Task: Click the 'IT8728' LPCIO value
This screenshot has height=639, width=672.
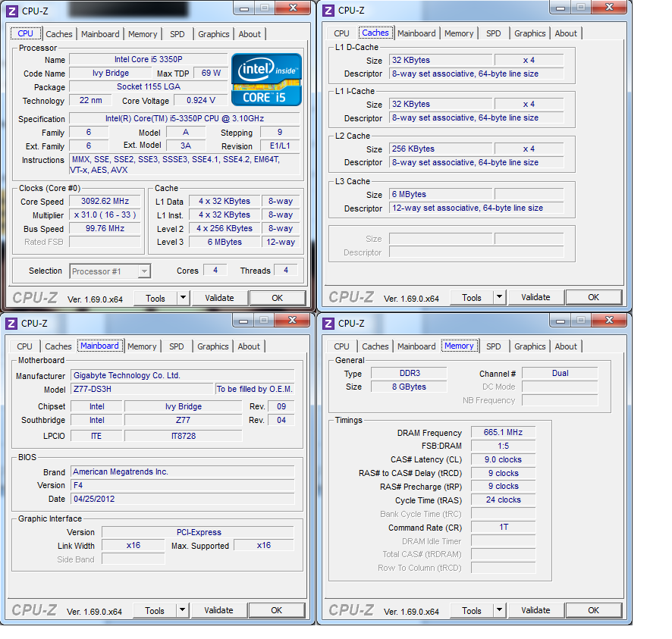Action: pyautogui.click(x=184, y=436)
